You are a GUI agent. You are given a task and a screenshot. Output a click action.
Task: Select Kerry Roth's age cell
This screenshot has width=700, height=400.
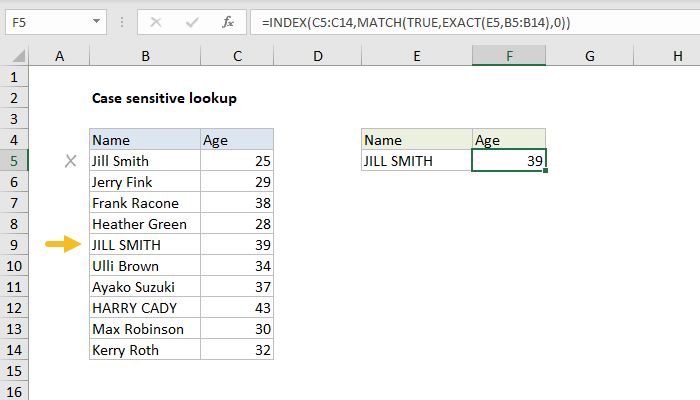coord(236,350)
